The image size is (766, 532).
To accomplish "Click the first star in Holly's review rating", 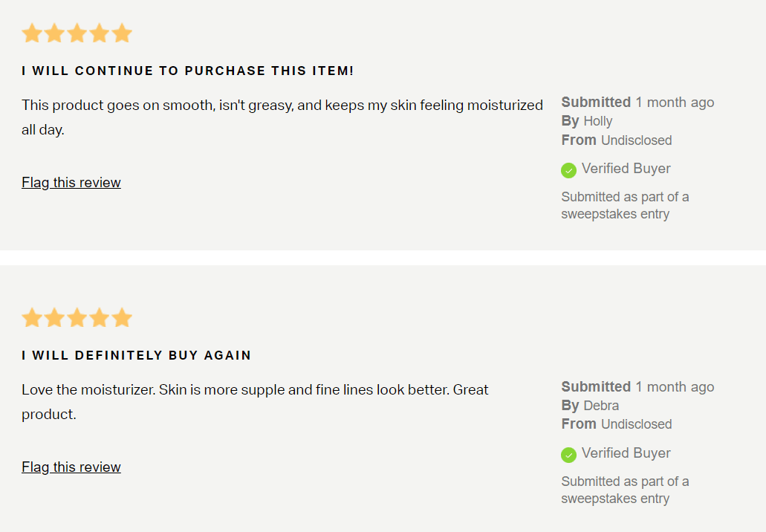I will 32,33.
